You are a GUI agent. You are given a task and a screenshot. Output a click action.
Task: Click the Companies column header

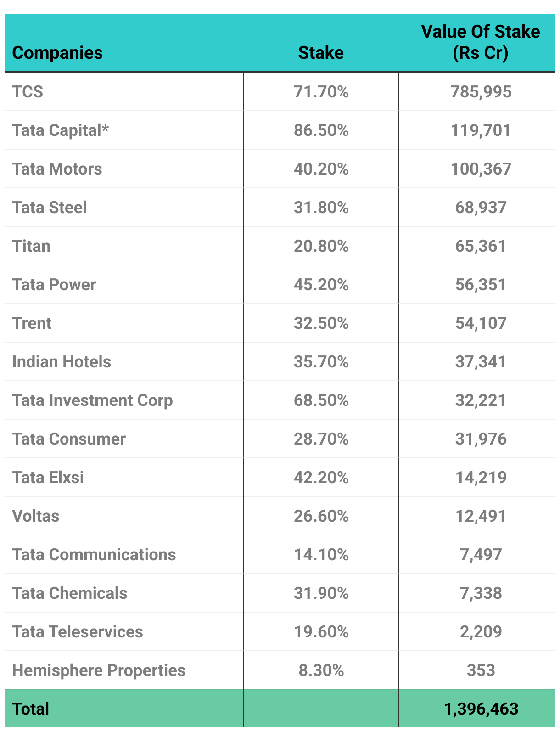57,53
